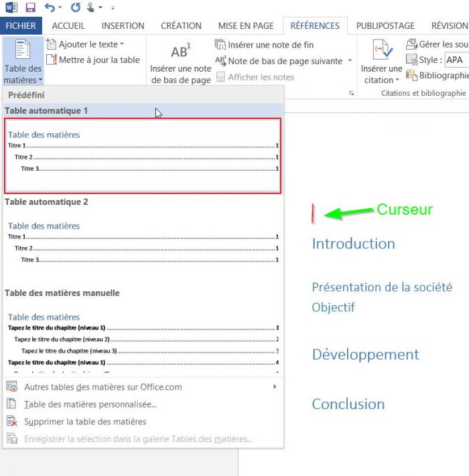
Task: Open the touch mode dropdown arrow
Action: [100, 7]
